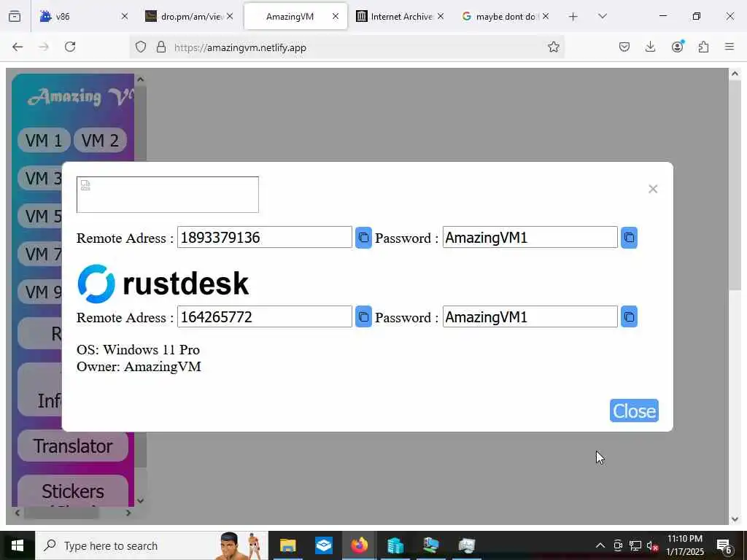Select the VM 1 button in sidebar

[x=44, y=141]
